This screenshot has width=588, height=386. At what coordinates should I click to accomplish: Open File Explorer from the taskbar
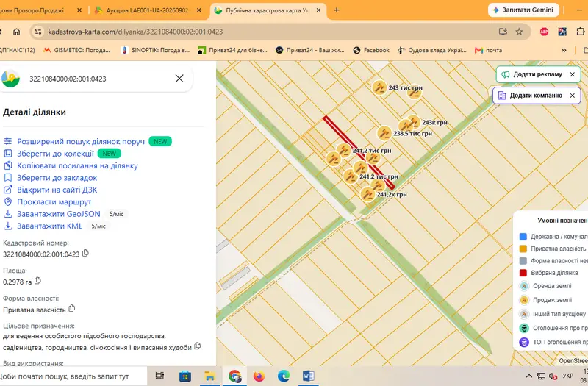pos(209,376)
